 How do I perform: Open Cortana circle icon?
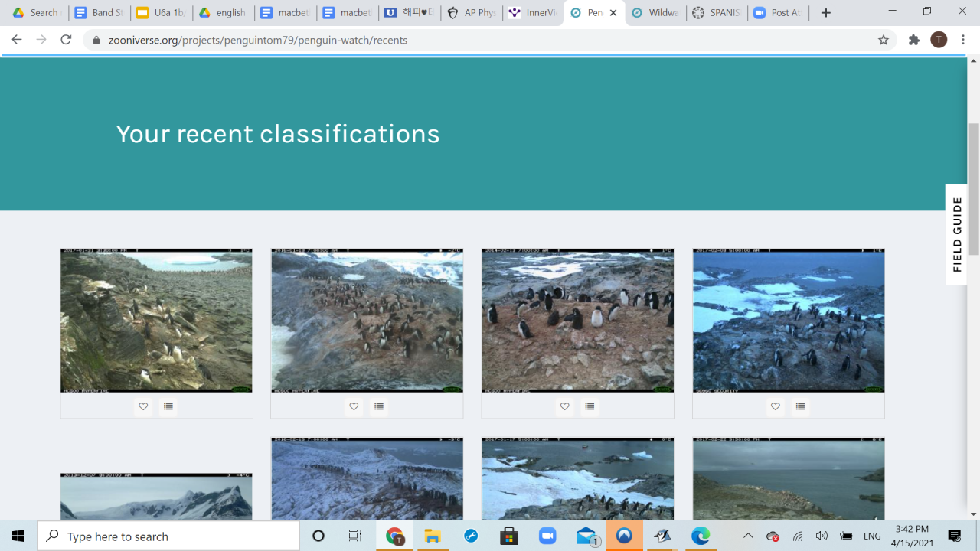tap(318, 536)
